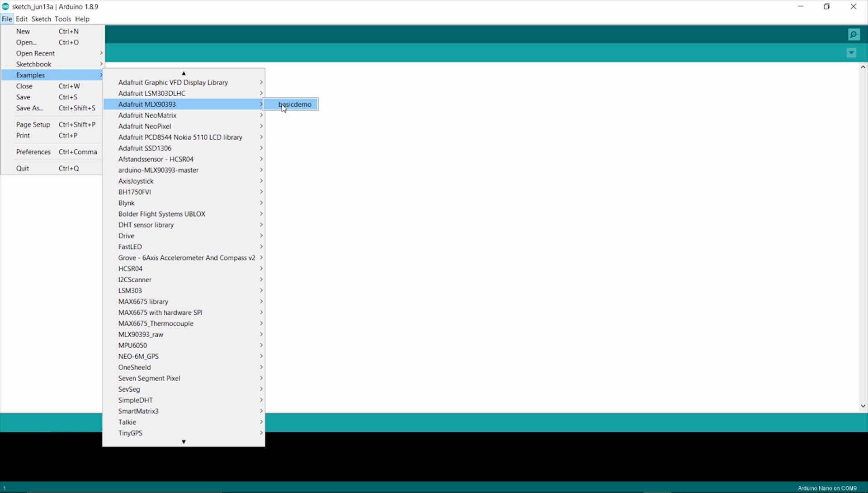Open Talkie examples submenu
868x493 pixels.
[x=184, y=422]
